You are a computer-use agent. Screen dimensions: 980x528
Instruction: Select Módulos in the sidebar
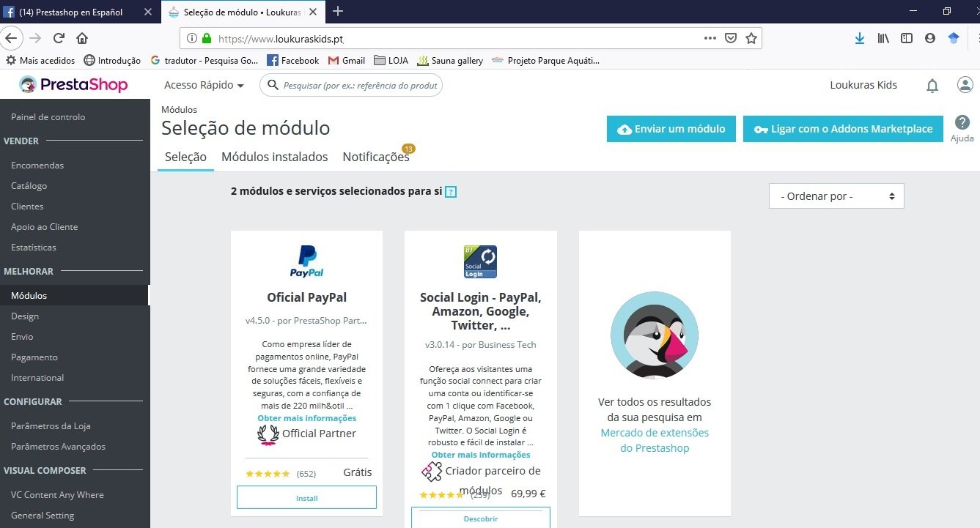(x=29, y=296)
